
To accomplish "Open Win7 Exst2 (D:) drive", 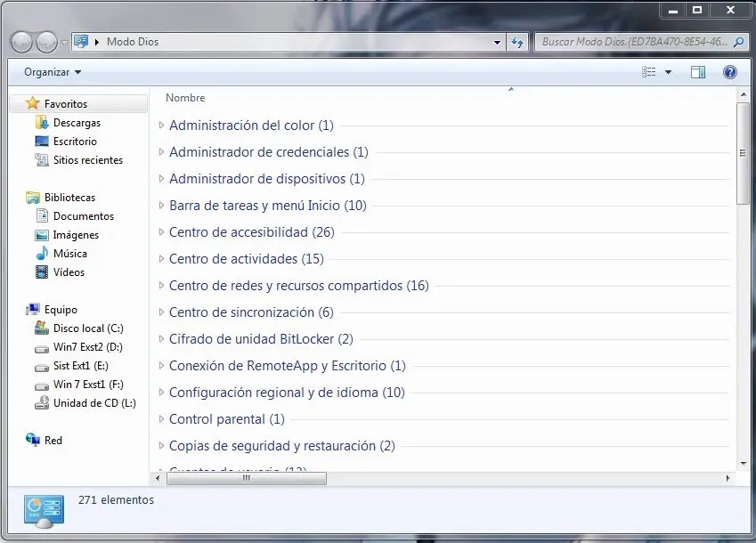I will pyautogui.click(x=88, y=347).
